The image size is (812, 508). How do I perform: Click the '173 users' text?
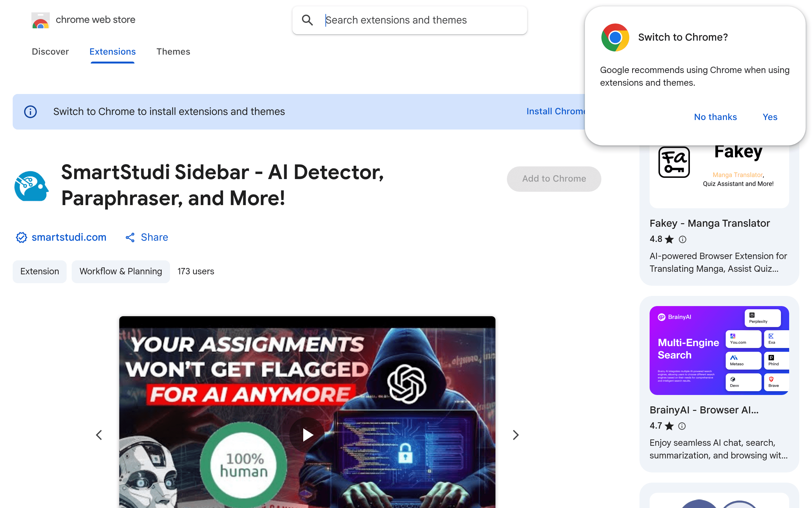(x=196, y=271)
